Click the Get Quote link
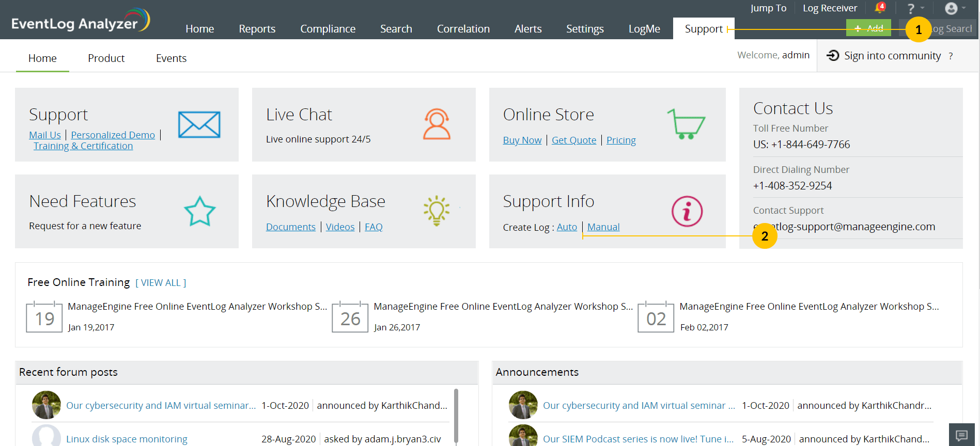 click(x=573, y=140)
